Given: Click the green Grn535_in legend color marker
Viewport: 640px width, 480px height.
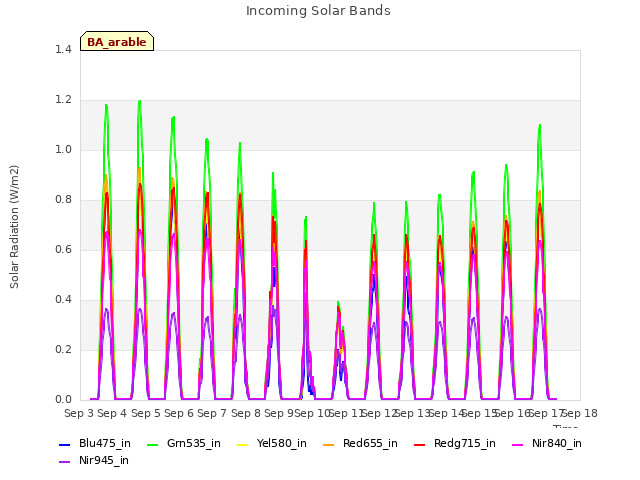Looking at the screenshot, I should coord(152,444).
